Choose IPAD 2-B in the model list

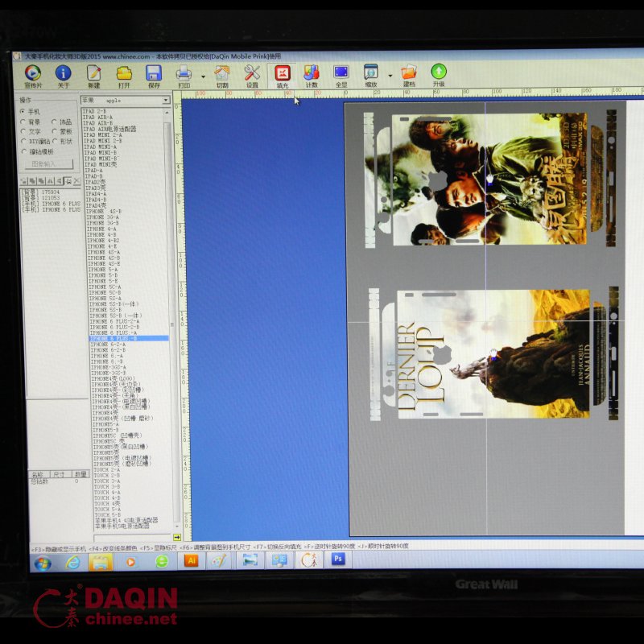tap(95, 111)
